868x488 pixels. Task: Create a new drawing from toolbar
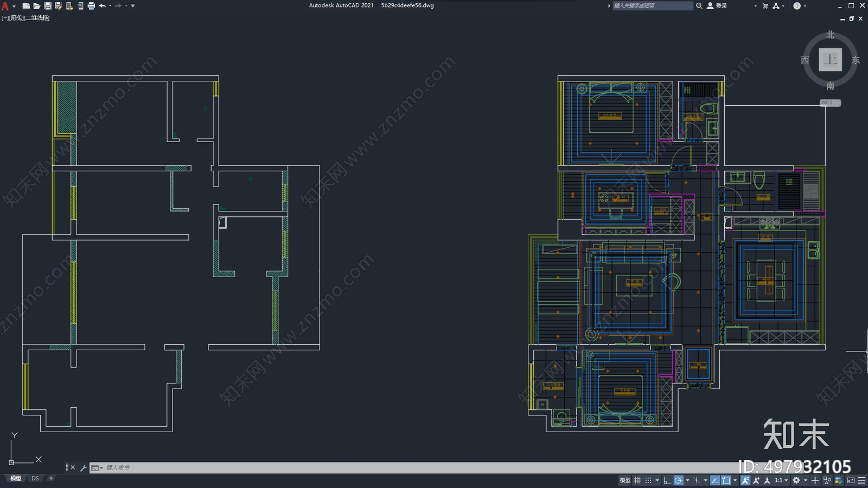[26, 6]
